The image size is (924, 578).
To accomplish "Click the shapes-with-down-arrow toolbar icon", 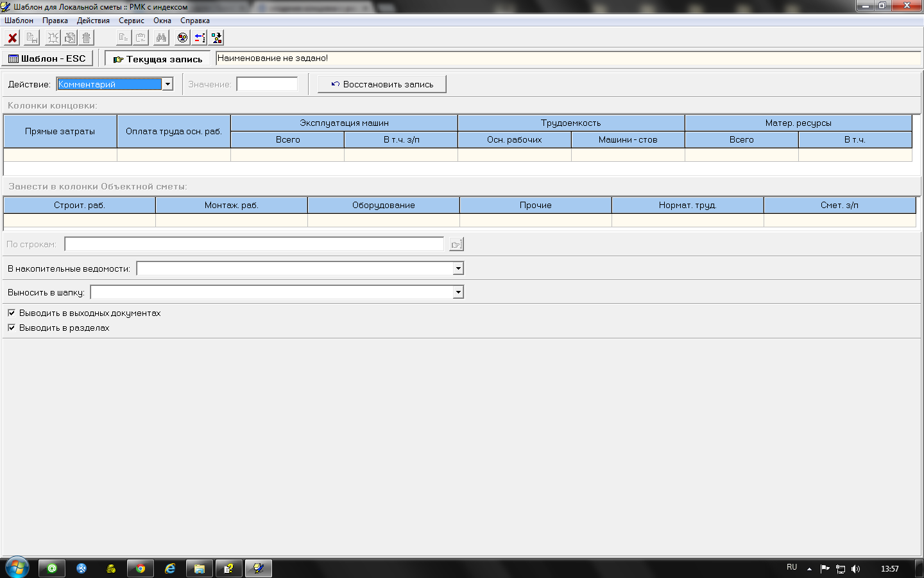I will 216,38.
